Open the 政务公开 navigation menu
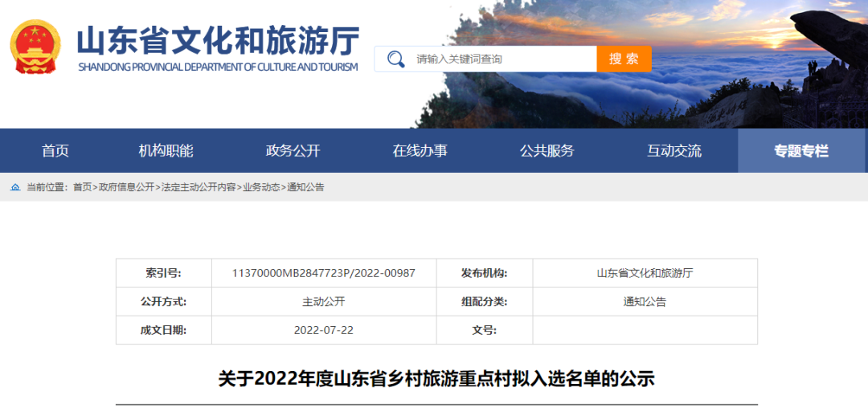 click(293, 150)
